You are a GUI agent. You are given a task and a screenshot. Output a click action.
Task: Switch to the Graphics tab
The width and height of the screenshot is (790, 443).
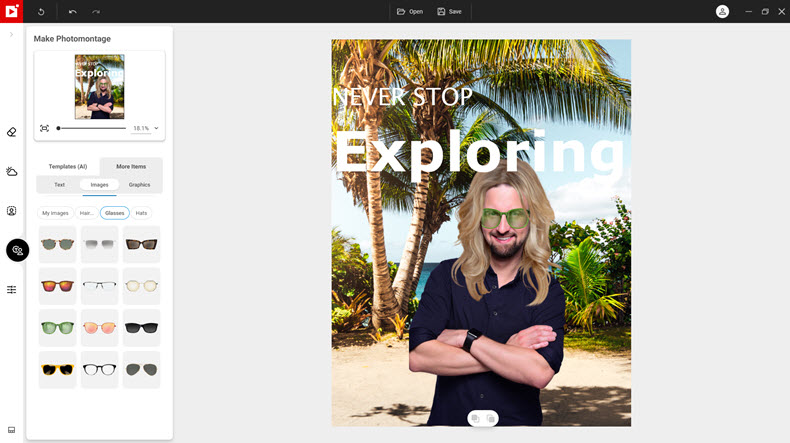pos(140,185)
